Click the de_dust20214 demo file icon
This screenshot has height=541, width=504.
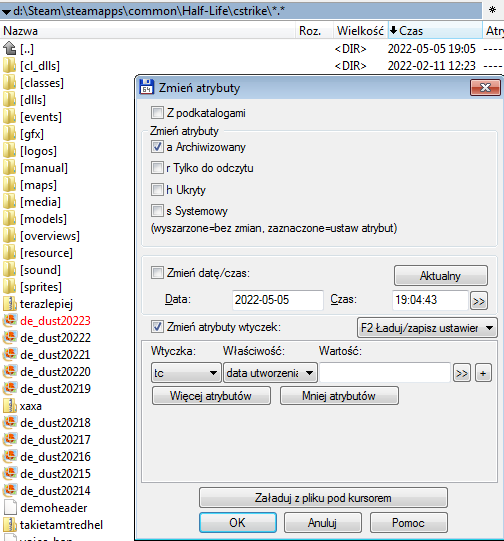click(10, 491)
